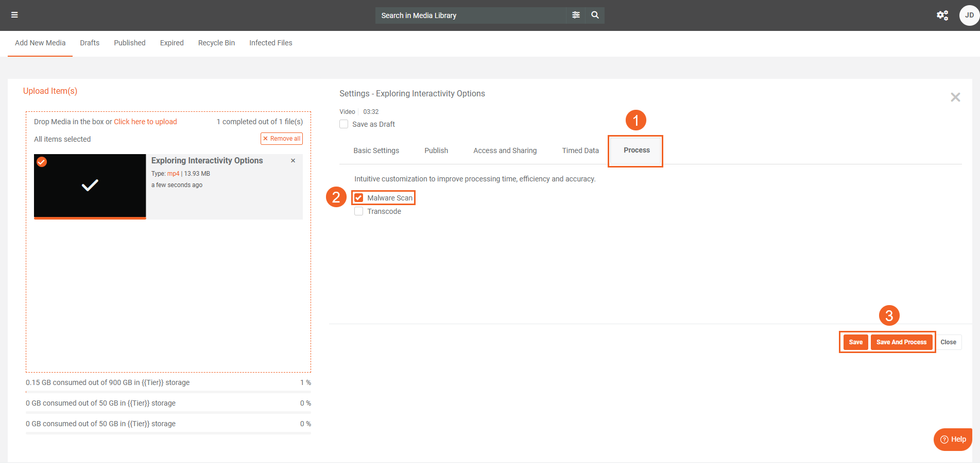The height and width of the screenshot is (469, 980).
Task: Click the Save And Process button
Action: 901,342
